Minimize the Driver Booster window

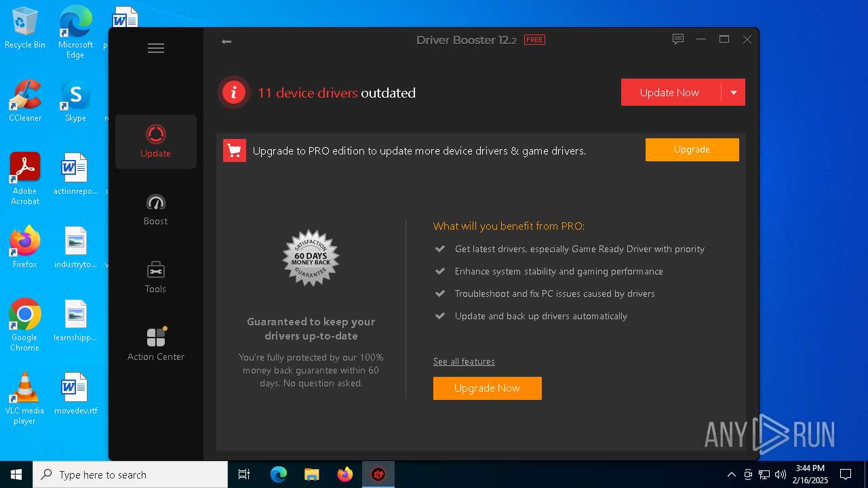701,39
